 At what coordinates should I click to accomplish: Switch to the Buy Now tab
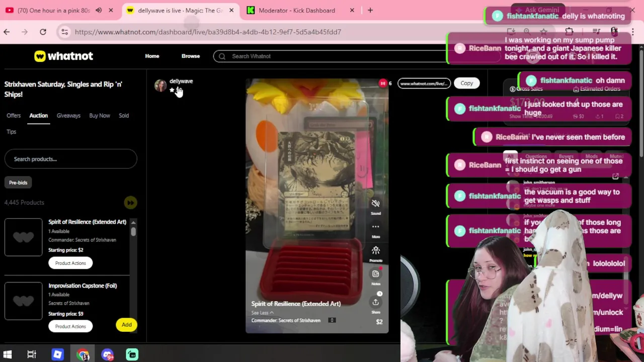click(100, 116)
